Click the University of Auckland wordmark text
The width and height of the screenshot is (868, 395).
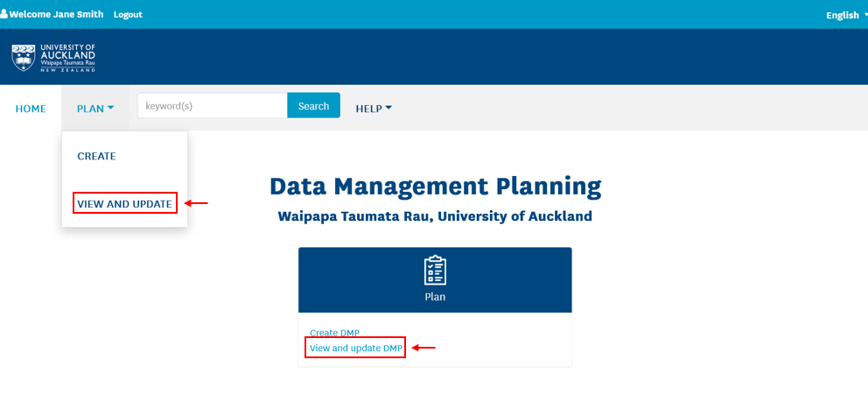coord(68,58)
